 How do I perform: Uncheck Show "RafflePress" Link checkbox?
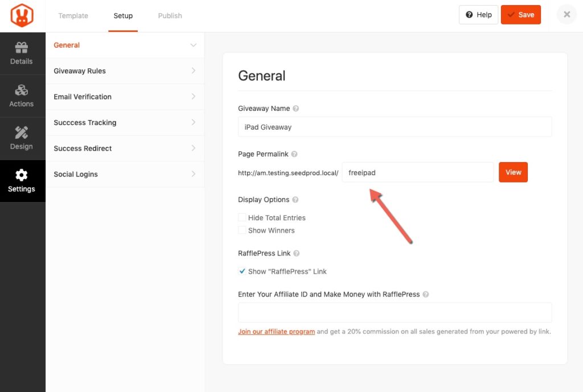pos(242,271)
